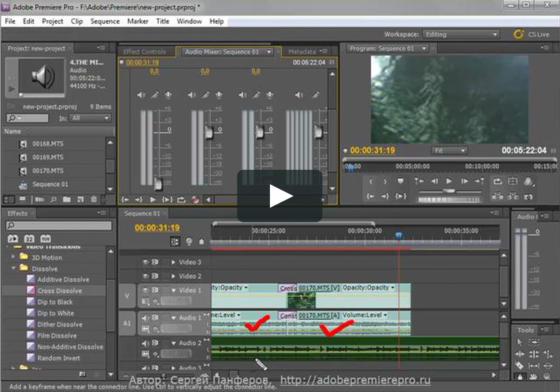Toggle Video 2 track eye visibility
The height and width of the screenshot is (392, 560).
point(146,276)
